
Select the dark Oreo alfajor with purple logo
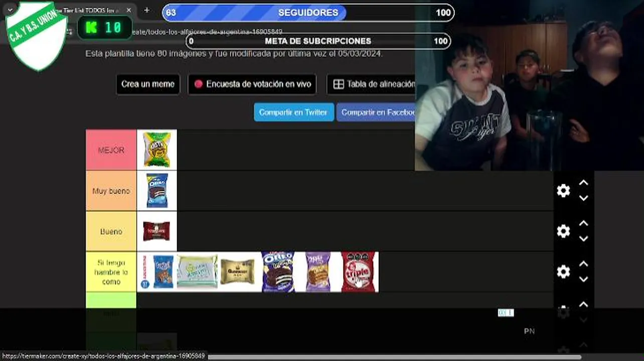pyautogui.click(x=277, y=272)
